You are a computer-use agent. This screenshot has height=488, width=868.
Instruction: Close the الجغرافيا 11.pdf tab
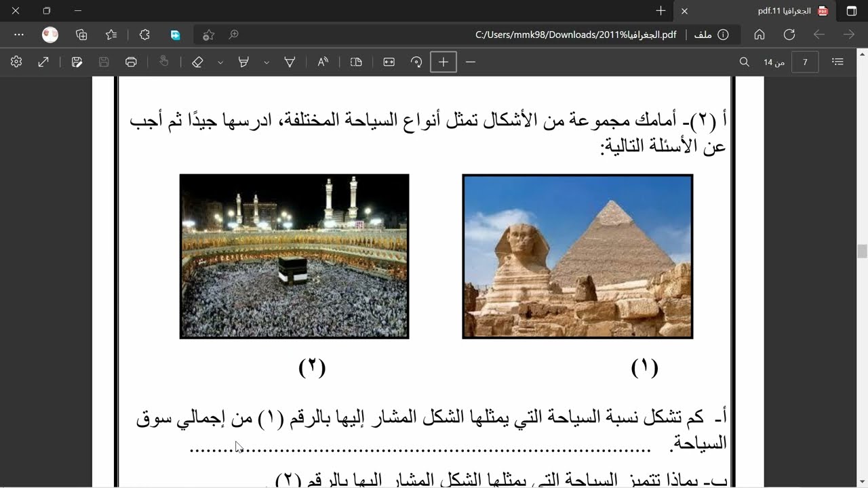(684, 11)
